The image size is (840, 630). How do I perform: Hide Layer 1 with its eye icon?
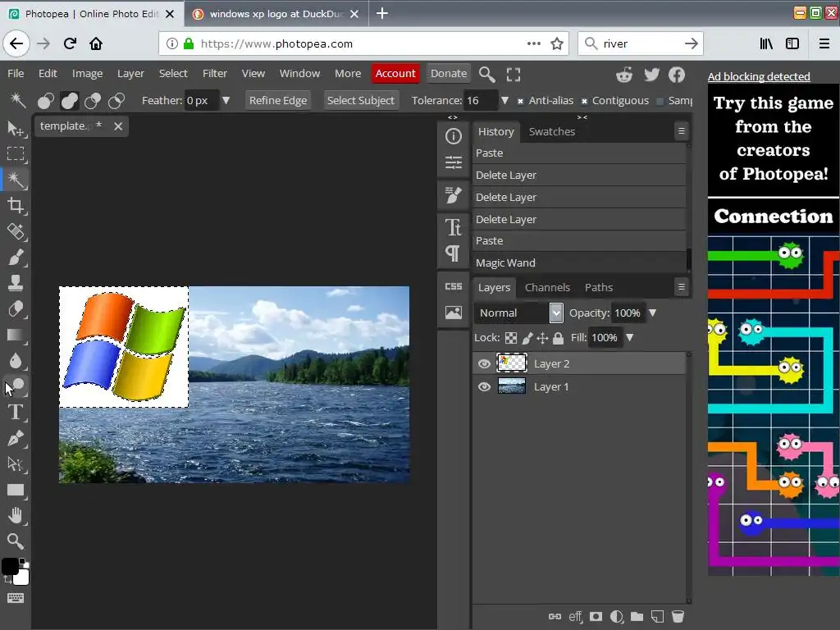(x=484, y=387)
